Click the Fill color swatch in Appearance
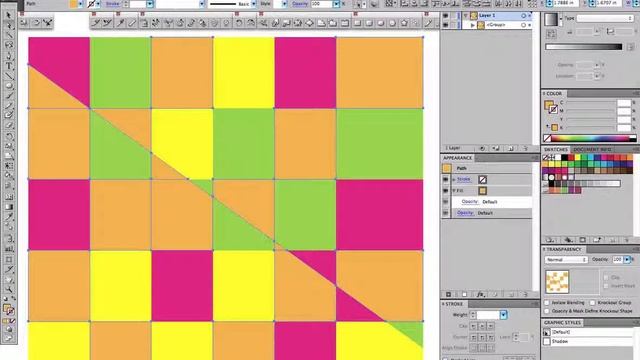The width and height of the screenshot is (640, 360). [483, 191]
